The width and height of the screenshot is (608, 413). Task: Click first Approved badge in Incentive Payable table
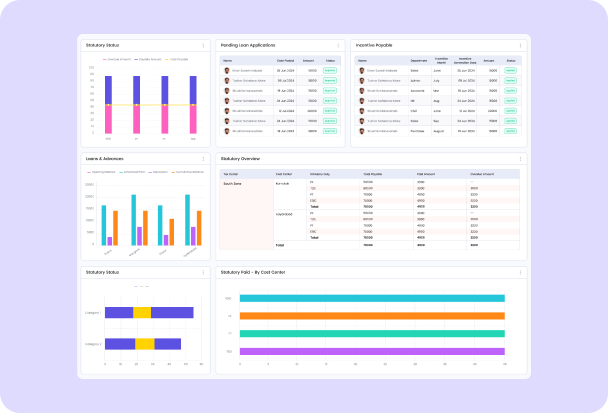click(x=511, y=71)
